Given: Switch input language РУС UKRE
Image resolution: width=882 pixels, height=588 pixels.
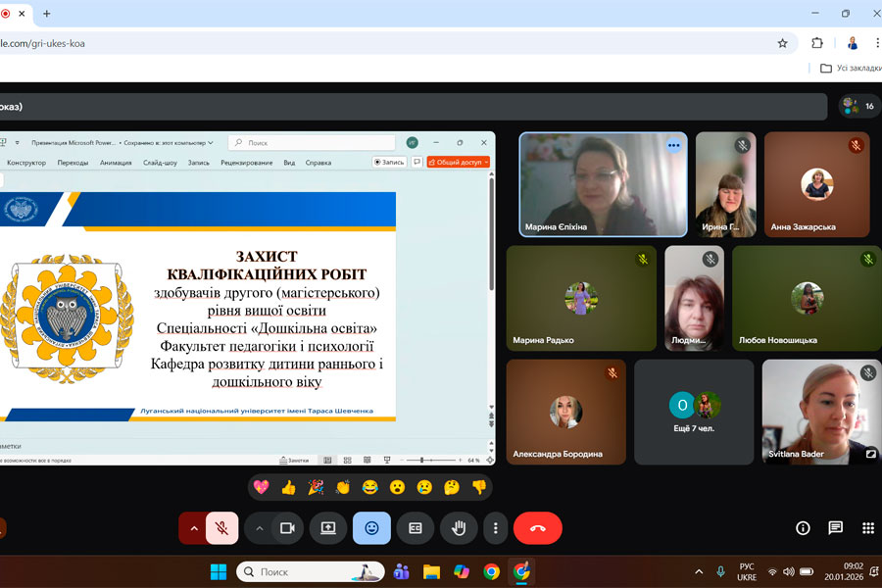Looking at the screenshot, I should (747, 571).
